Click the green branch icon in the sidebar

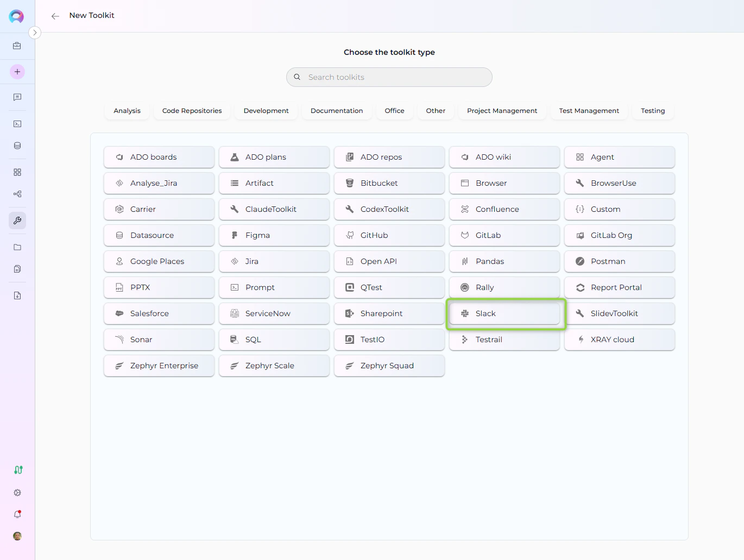pos(18,470)
